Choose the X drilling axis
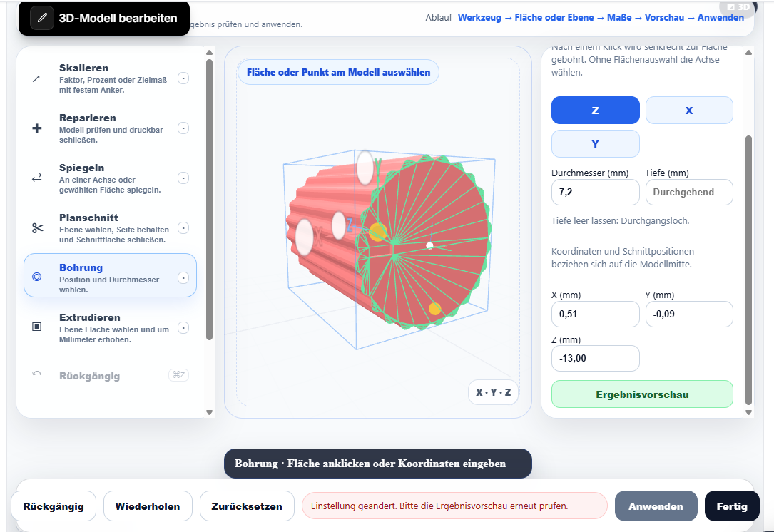Image resolution: width=774 pixels, height=532 pixels. 689,110
